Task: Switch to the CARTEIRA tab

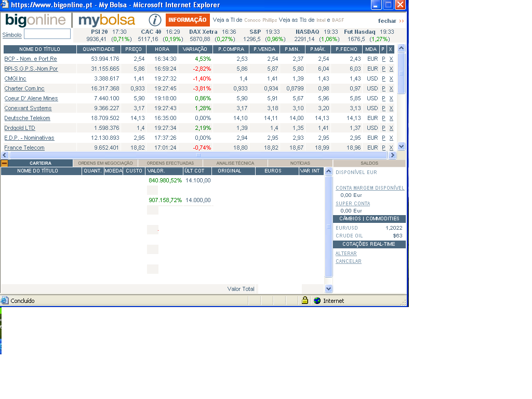Action: pos(41,163)
